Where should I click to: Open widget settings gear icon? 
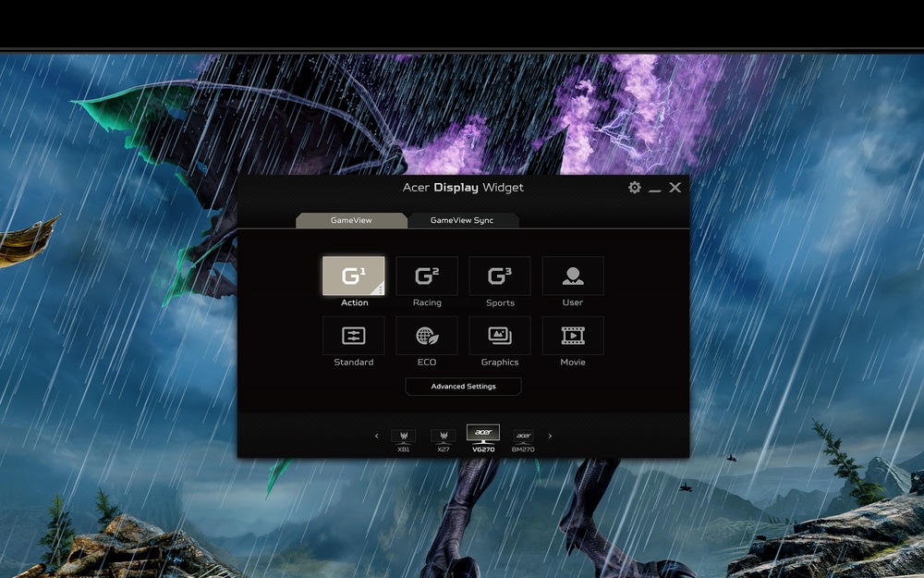(x=635, y=188)
